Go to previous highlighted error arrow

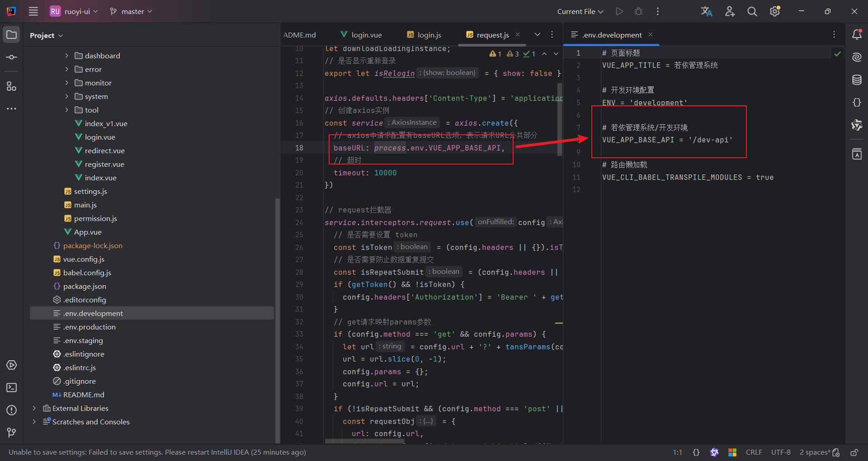(x=544, y=54)
